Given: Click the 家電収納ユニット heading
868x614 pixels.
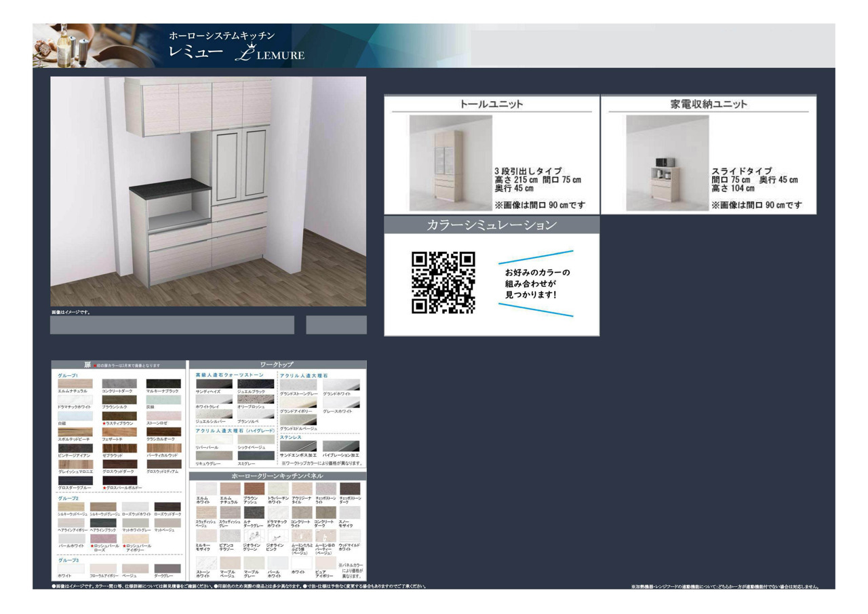Looking at the screenshot, I should [708, 104].
